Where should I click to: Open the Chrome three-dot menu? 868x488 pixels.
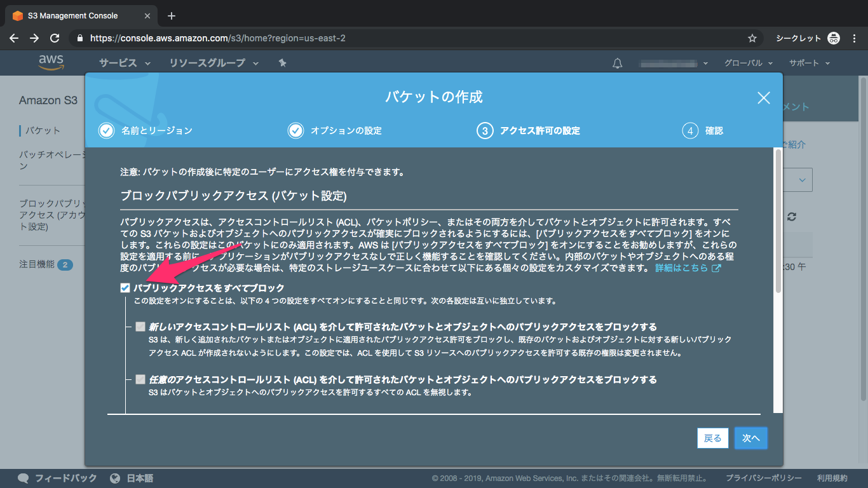855,38
